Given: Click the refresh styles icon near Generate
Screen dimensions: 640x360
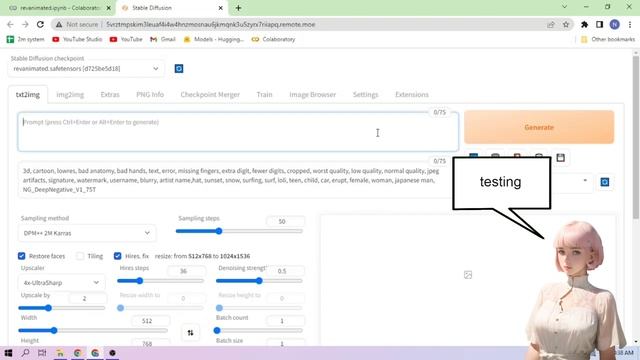Looking at the screenshot, I should point(604,182).
